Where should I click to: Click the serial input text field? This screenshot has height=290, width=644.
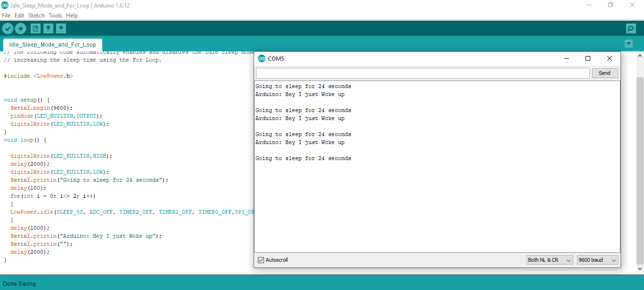point(422,73)
